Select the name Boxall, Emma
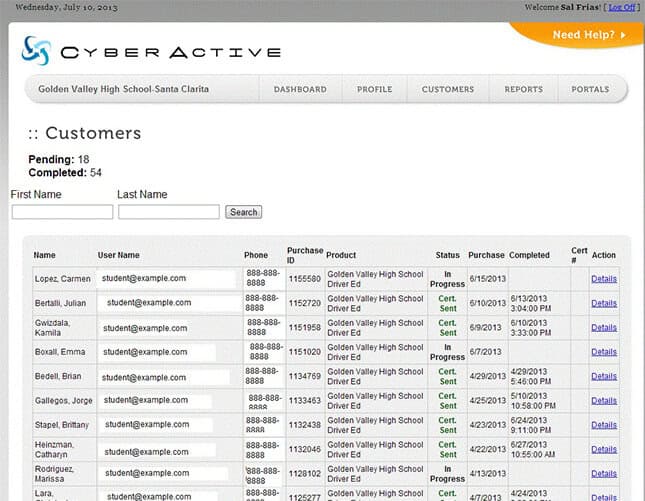Screen dimensions: 645x501 60,352
